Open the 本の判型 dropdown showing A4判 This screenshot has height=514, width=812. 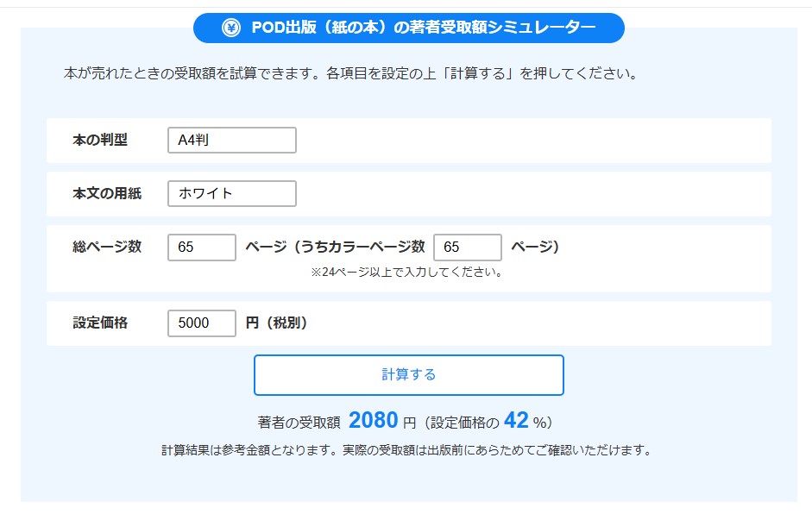231,141
